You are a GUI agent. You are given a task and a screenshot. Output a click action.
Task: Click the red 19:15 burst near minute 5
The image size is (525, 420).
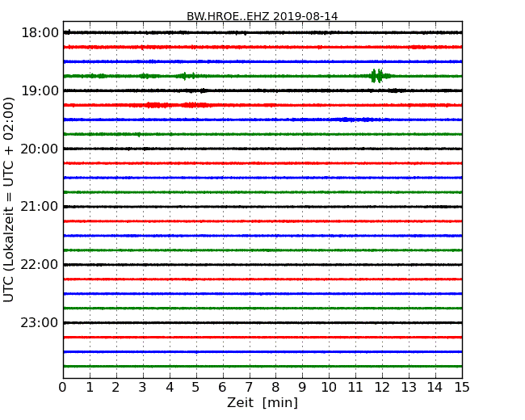click(x=195, y=105)
